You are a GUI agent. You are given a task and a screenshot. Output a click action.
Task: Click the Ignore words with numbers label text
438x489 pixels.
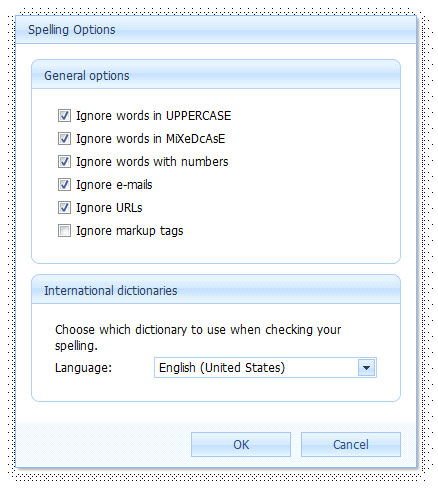[x=152, y=162]
